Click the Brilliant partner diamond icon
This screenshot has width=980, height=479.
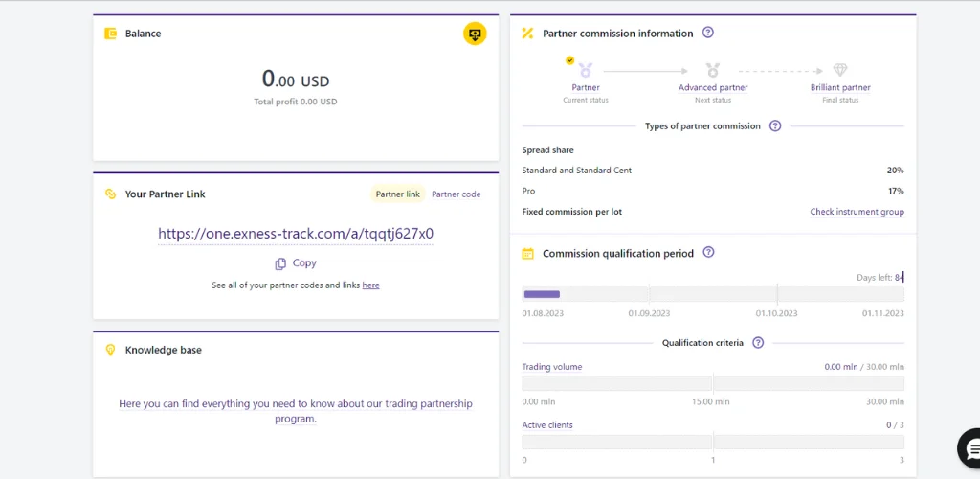(840, 70)
